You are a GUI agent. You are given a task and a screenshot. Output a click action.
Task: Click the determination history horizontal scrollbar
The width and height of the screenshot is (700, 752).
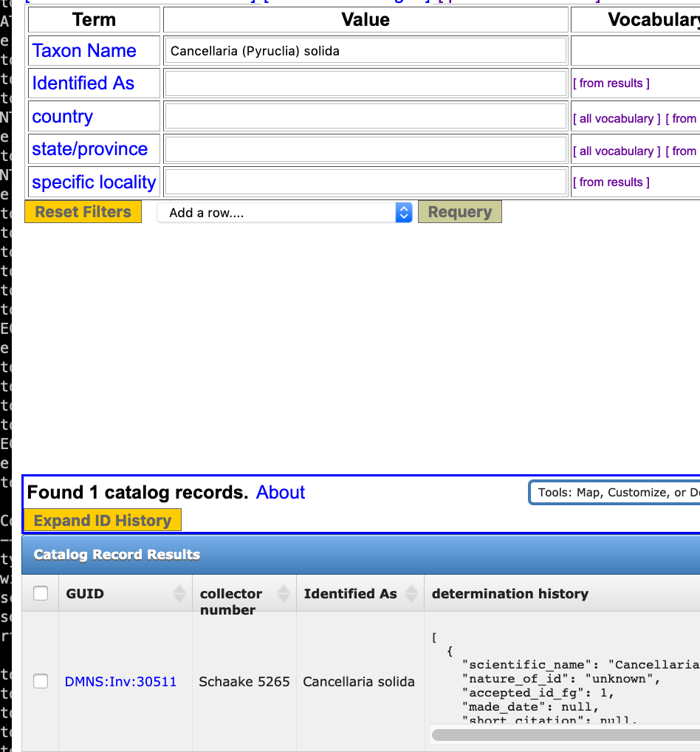pyautogui.click(x=566, y=735)
